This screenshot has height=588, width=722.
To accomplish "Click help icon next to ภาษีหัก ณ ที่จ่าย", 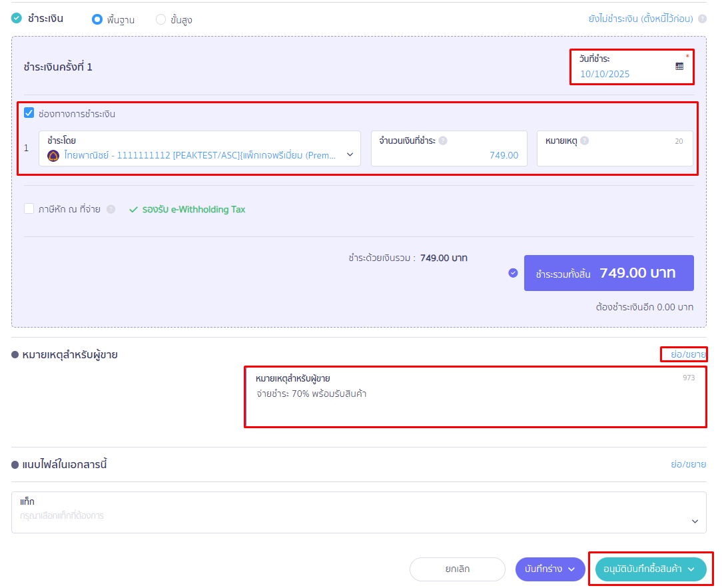I will point(111,209).
